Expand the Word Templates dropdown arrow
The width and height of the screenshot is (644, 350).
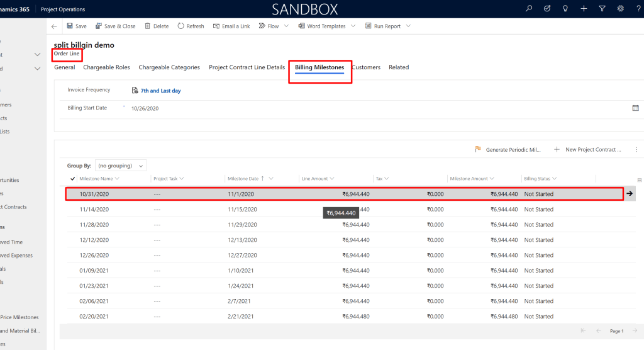pos(352,26)
